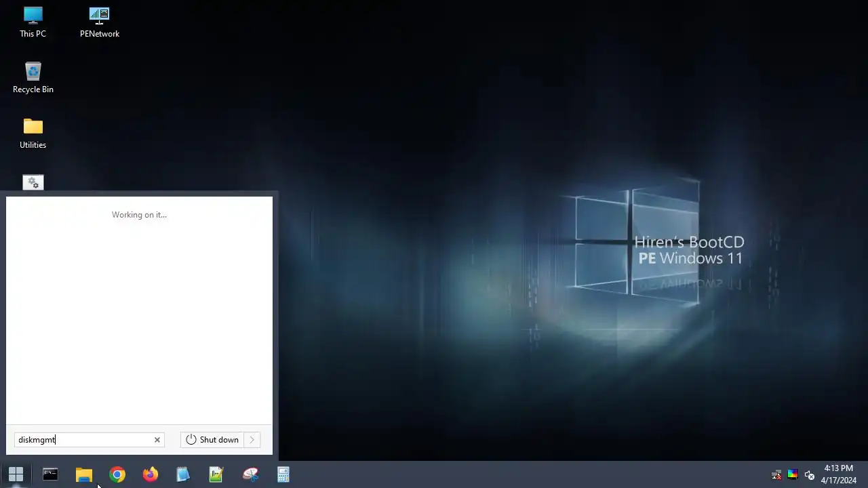The width and height of the screenshot is (868, 488).
Task: Click the disconnected network tray icon
Action: [776, 474]
